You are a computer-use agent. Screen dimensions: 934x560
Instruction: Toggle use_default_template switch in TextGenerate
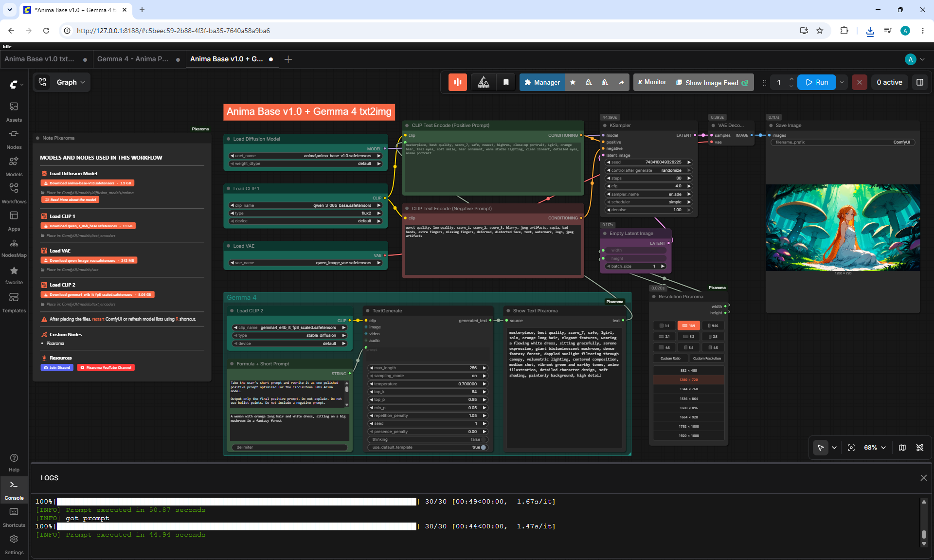tap(428, 447)
